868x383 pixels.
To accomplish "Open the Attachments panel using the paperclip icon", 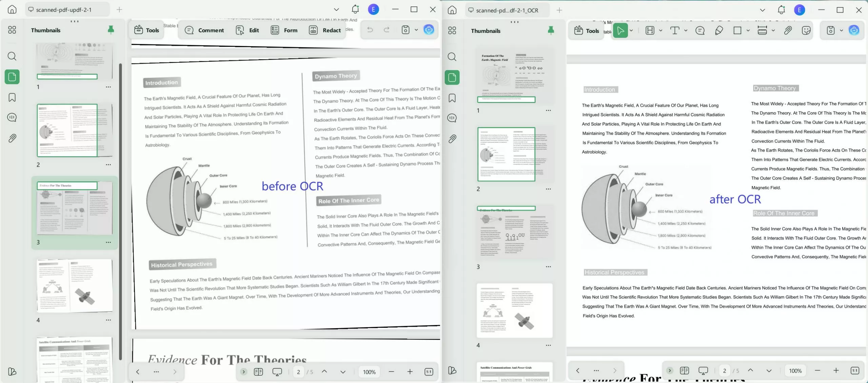I will coord(12,138).
